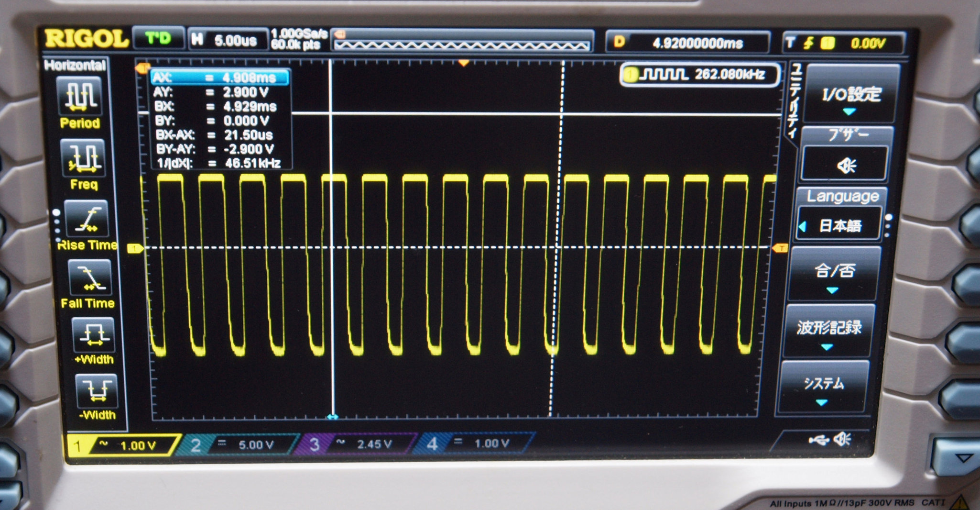Change Language currently set to 日本語
The width and height of the screenshot is (980, 510).
[840, 225]
